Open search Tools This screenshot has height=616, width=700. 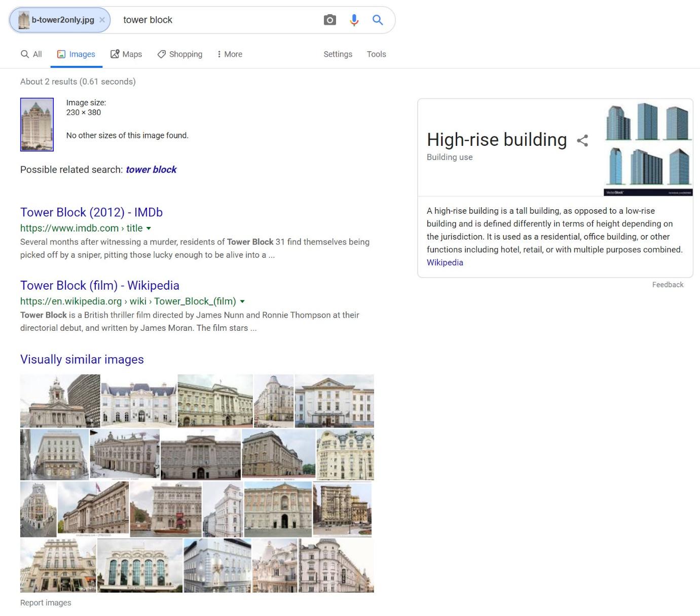[x=376, y=54]
